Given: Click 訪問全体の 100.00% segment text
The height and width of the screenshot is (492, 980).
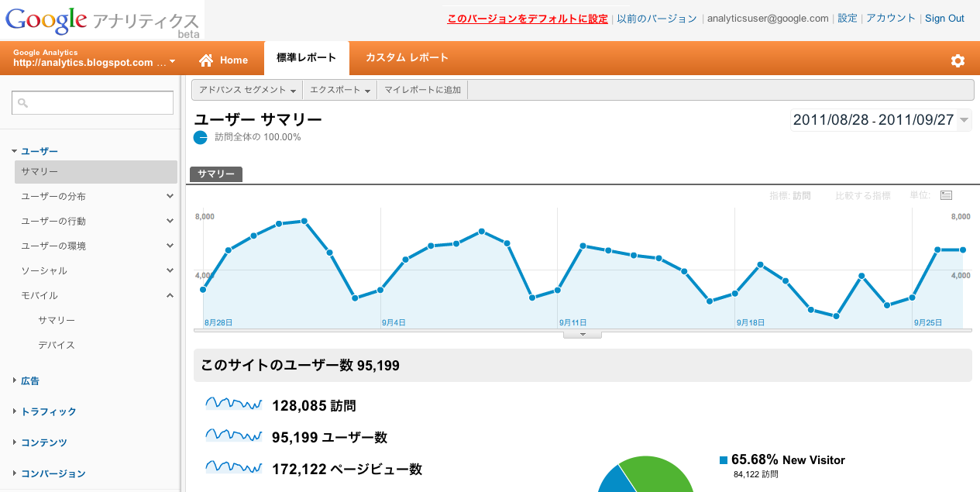Looking at the screenshot, I should click(258, 137).
